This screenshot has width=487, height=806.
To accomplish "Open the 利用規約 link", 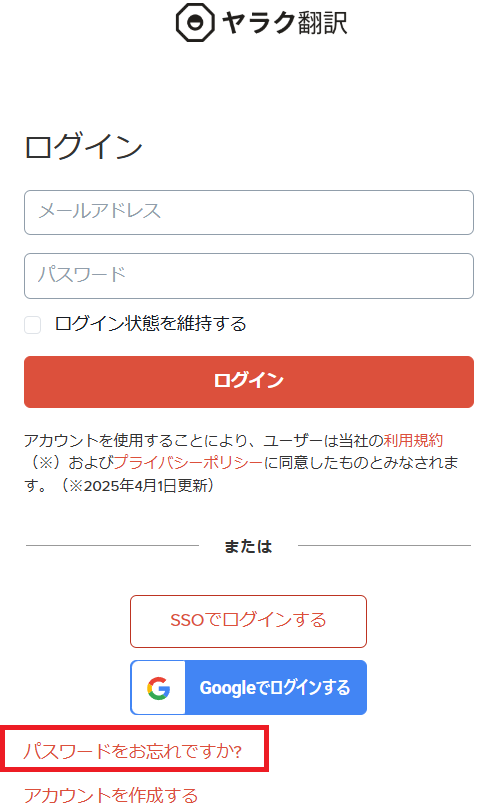I will (x=413, y=441).
